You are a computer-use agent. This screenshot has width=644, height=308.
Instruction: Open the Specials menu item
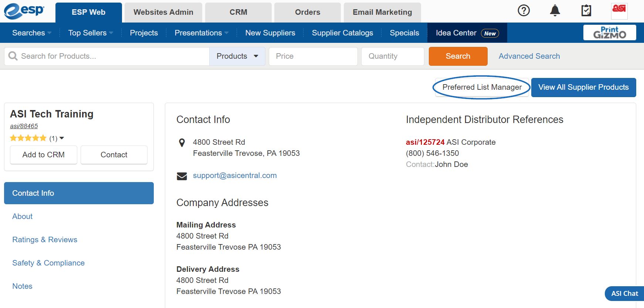(404, 33)
